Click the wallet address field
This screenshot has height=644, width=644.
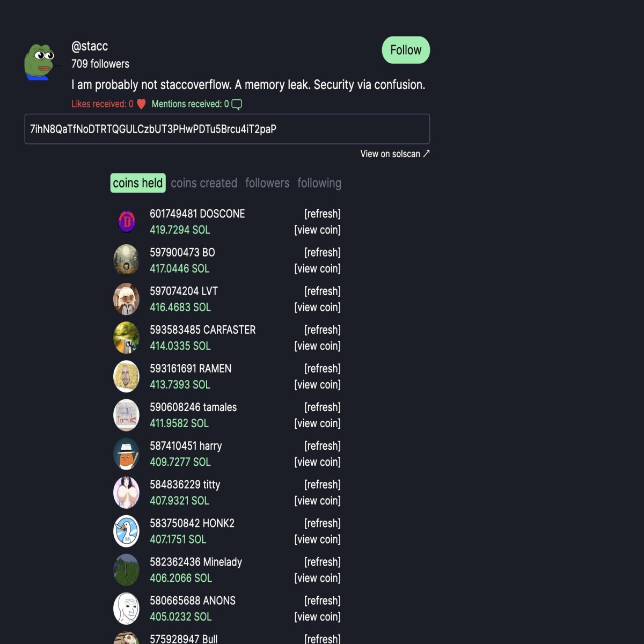[227, 129]
